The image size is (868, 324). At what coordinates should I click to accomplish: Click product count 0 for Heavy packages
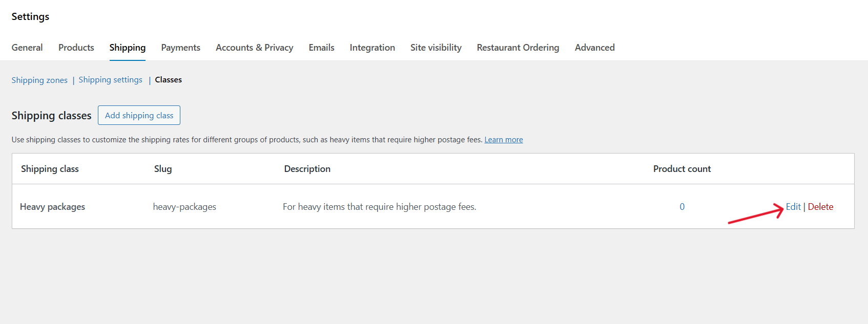click(682, 207)
